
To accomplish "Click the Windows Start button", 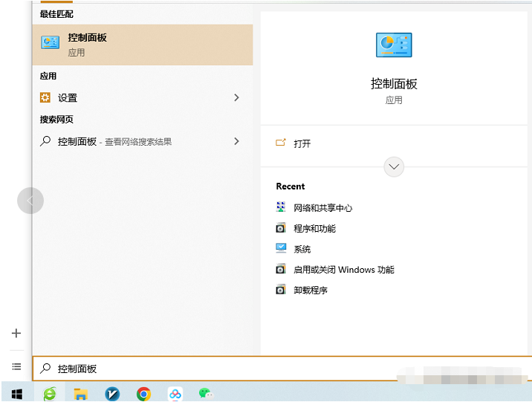I will pyautogui.click(x=16, y=394).
